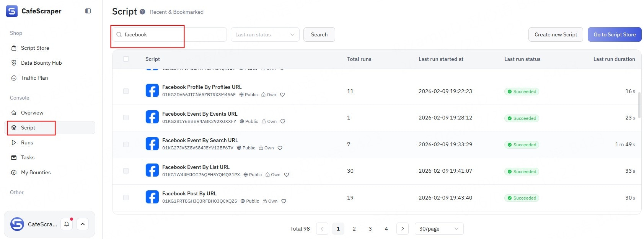
Task: Open Runs in the Console menu
Action: pos(27,142)
